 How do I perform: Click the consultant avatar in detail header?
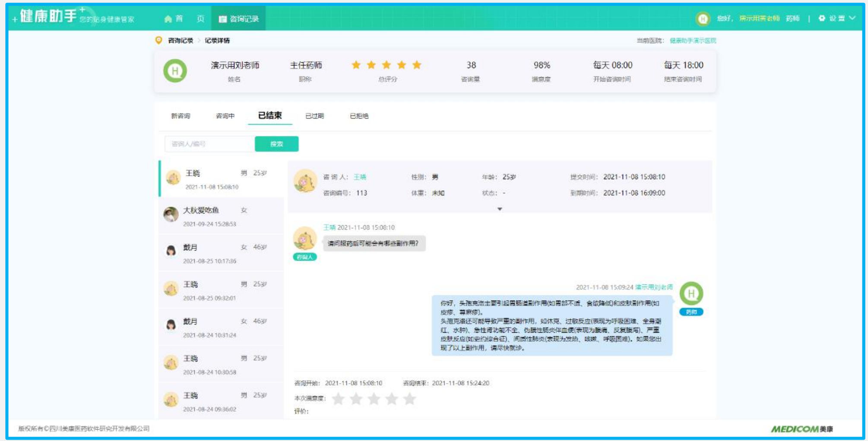click(x=305, y=181)
